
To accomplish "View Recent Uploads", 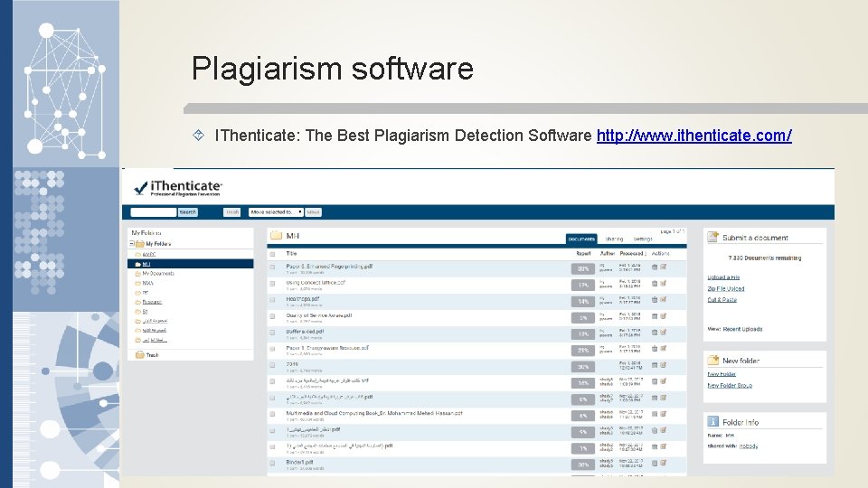I will point(742,329).
